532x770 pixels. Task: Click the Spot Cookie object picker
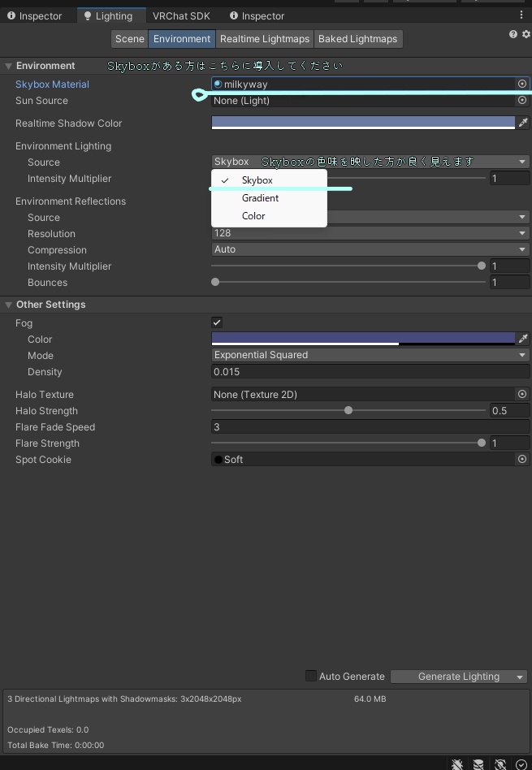point(522,460)
